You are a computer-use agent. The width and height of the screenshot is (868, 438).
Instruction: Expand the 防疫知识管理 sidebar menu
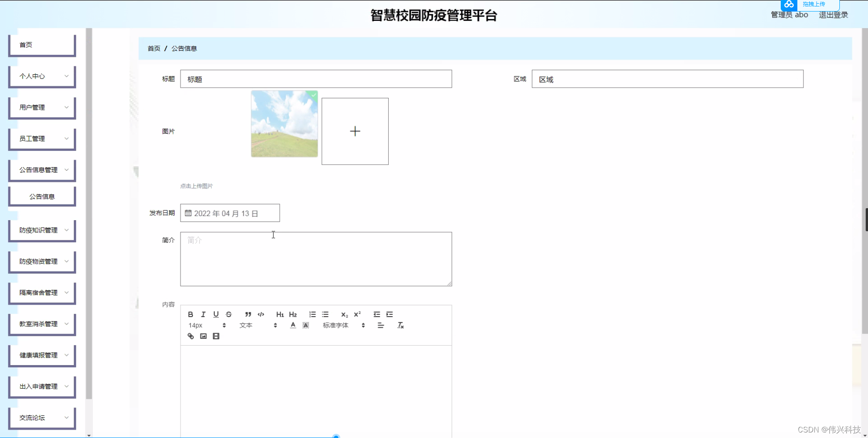pos(42,230)
